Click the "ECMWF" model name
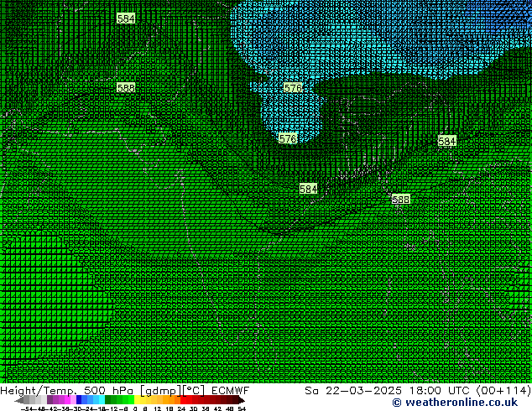 pos(231,391)
